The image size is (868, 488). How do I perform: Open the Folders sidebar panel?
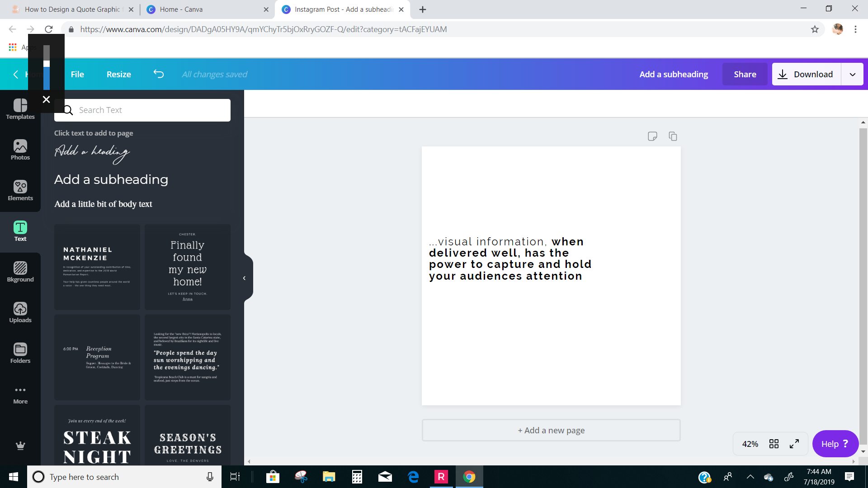pyautogui.click(x=20, y=353)
